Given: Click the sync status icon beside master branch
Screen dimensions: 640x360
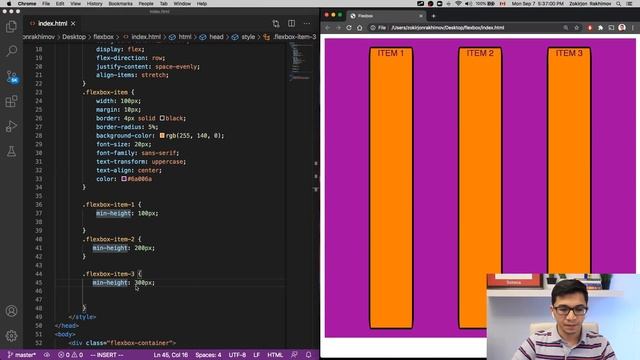Looking at the screenshot, I should point(47,355).
